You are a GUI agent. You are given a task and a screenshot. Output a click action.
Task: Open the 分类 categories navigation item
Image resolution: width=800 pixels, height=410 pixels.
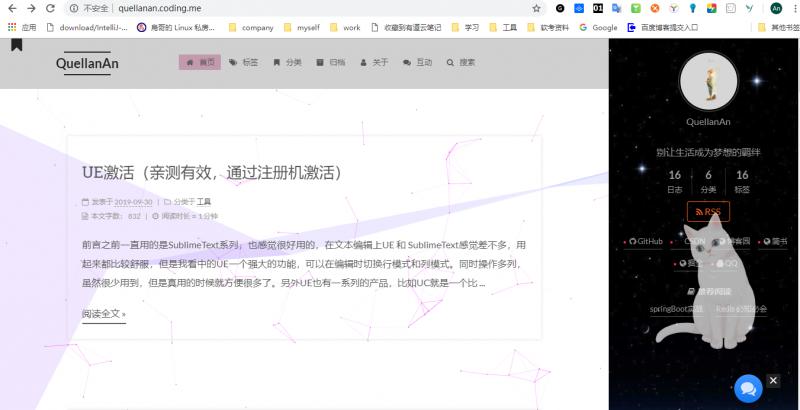point(287,62)
